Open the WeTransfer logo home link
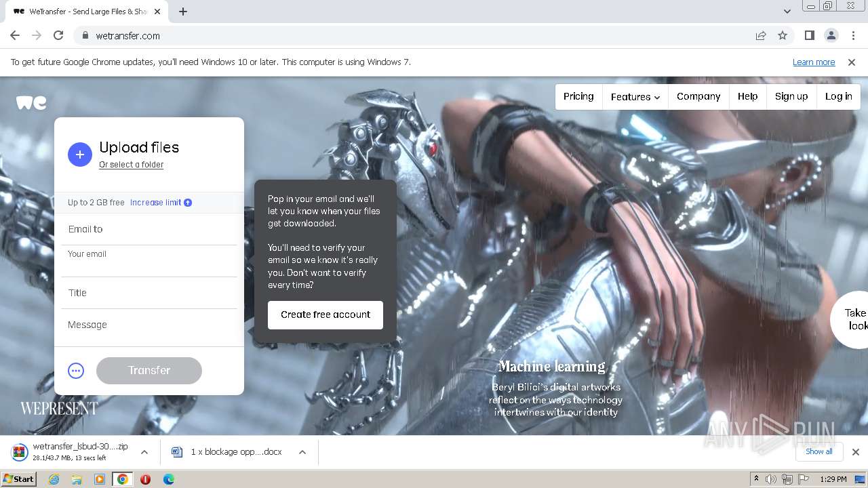This screenshot has width=868, height=488. click(x=31, y=102)
